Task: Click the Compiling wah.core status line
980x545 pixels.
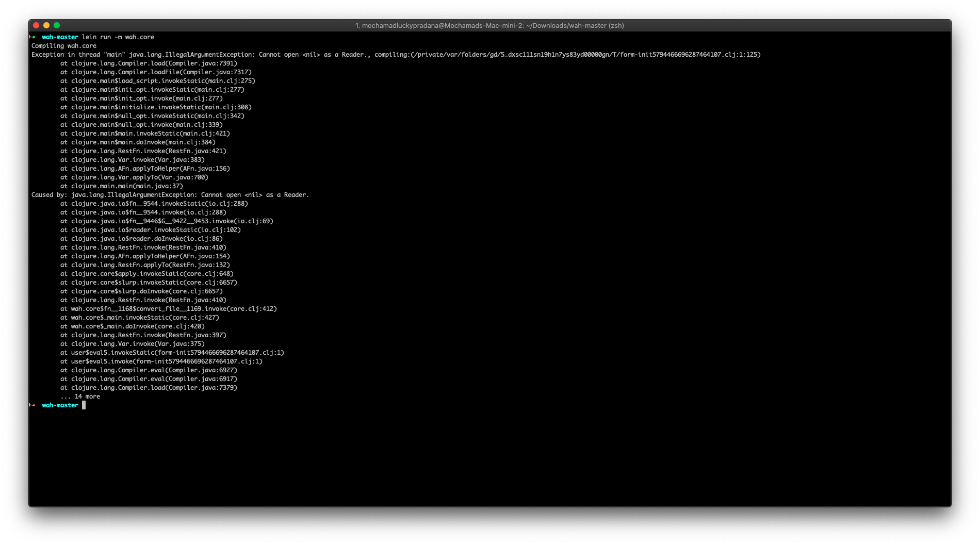Action: point(63,46)
